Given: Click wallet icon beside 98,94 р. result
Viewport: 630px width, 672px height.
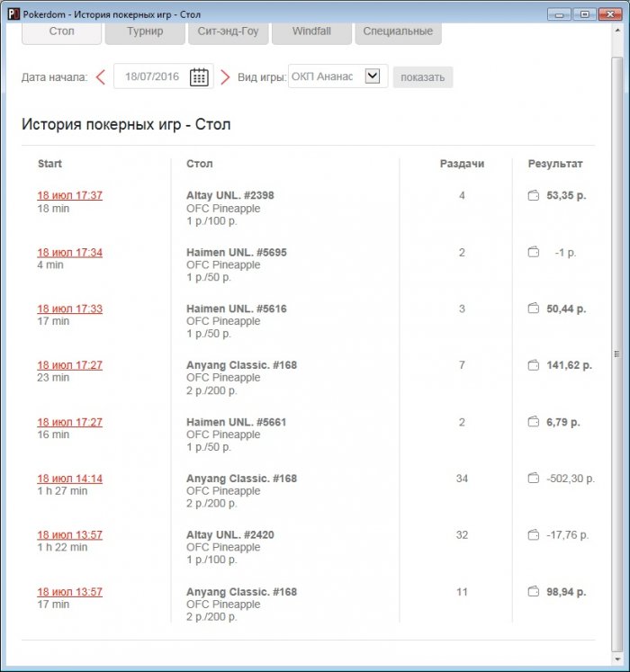Looking at the screenshot, I should pos(533,591).
